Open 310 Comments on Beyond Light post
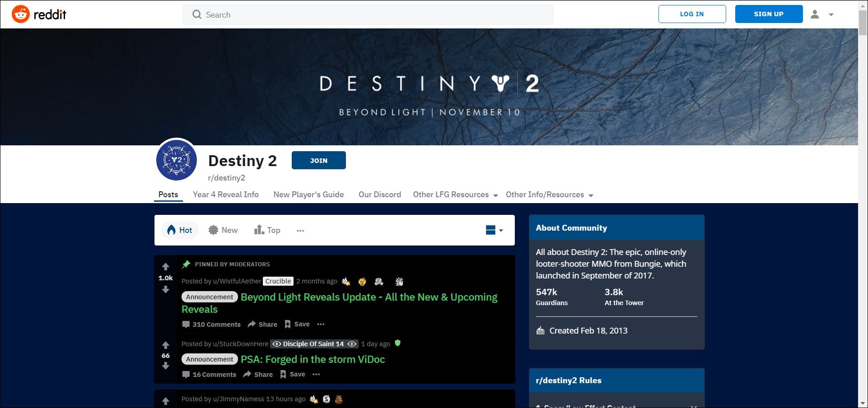868x408 pixels. tap(211, 324)
